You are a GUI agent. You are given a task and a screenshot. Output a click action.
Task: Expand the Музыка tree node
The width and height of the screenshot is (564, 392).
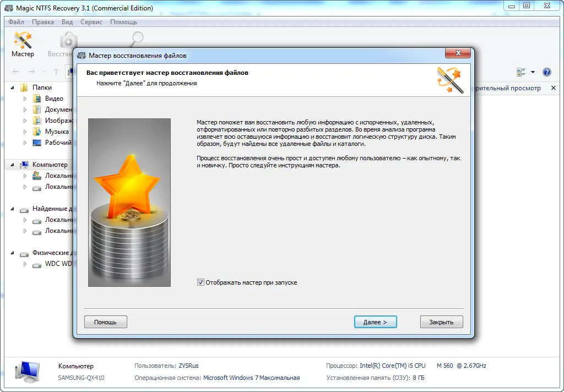[x=25, y=132]
